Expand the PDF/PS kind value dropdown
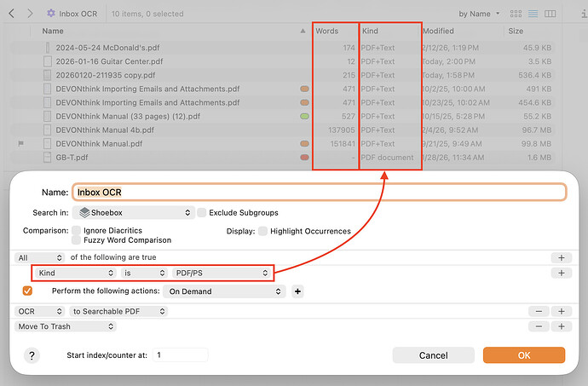Viewport: 588px width, 386px height. click(221, 273)
